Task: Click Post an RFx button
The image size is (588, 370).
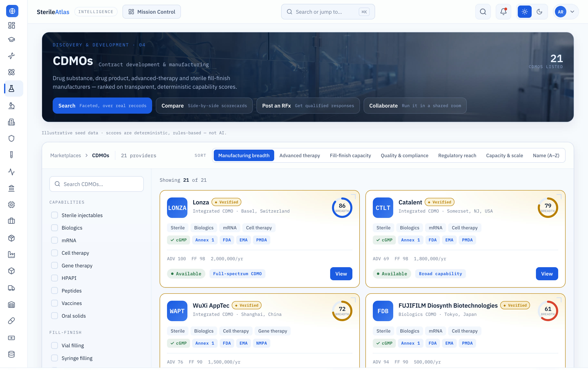Action: click(x=308, y=106)
